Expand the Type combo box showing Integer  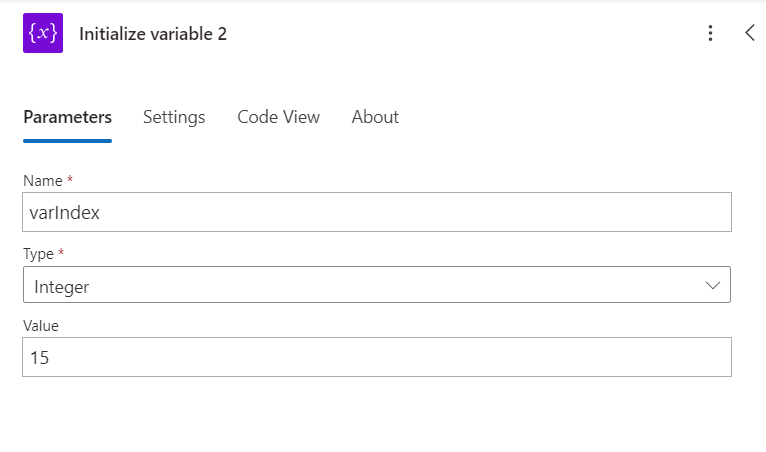[376, 285]
